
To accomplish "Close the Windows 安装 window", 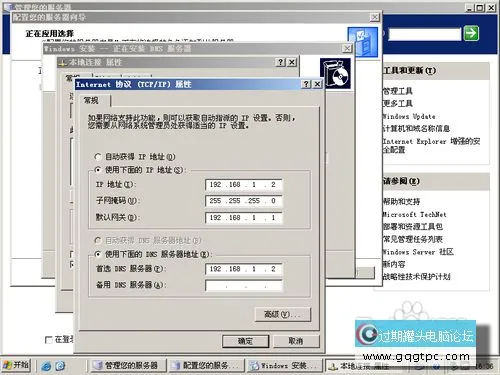I will (x=347, y=48).
